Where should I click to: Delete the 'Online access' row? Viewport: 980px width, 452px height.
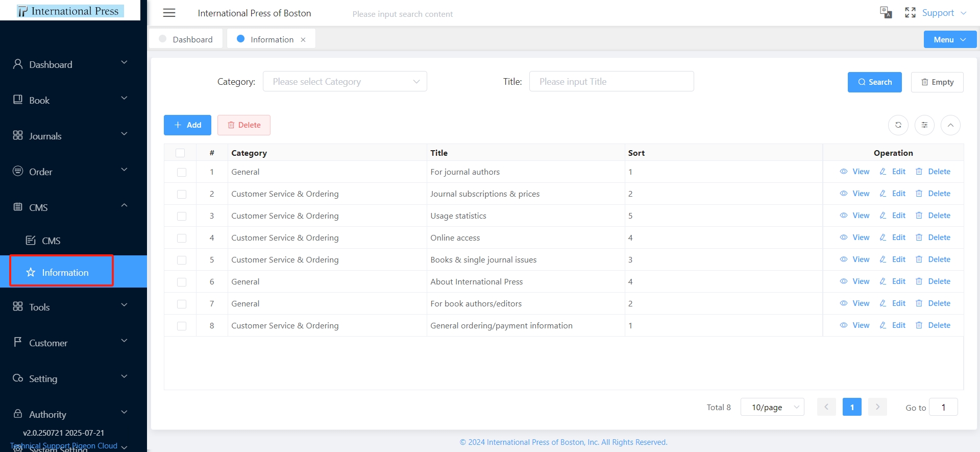click(x=933, y=237)
